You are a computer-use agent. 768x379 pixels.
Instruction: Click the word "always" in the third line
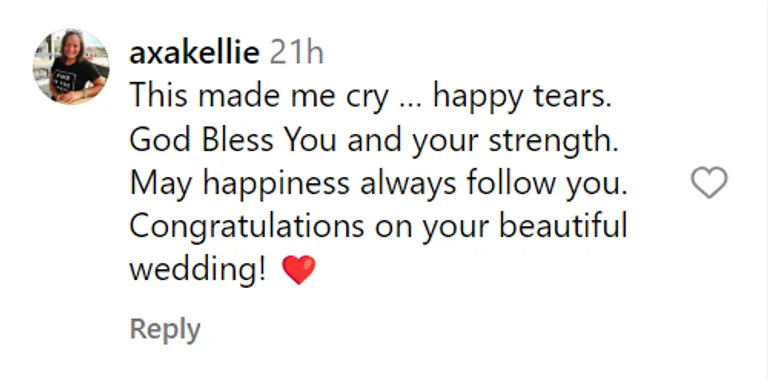408,184
